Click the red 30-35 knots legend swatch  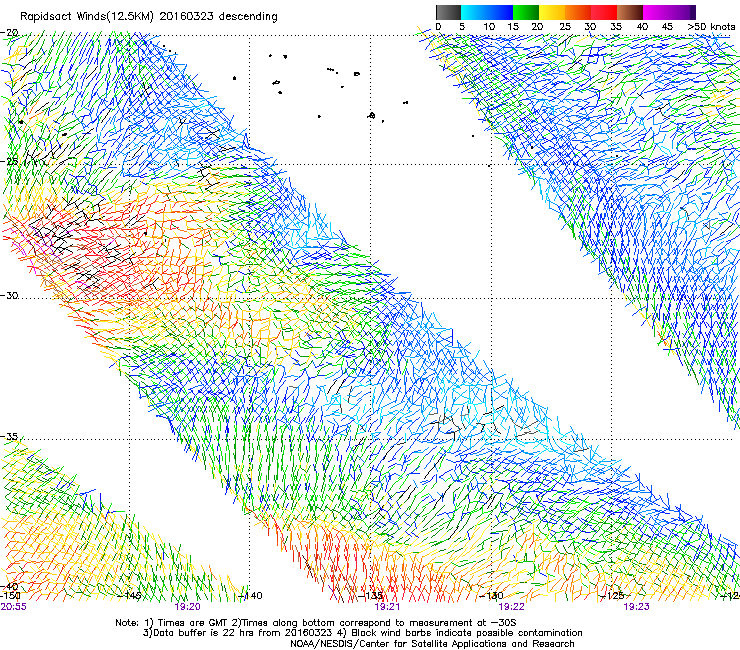coord(604,12)
